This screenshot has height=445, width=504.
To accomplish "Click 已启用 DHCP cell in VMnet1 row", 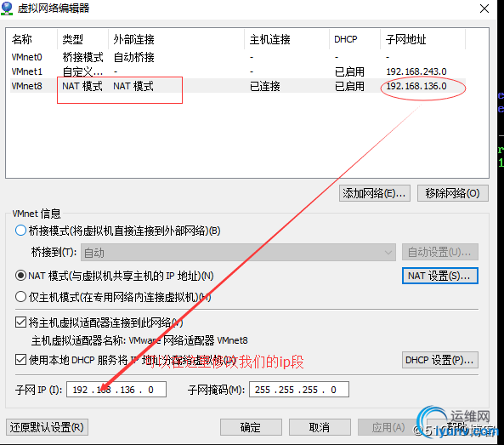I will pyautogui.click(x=349, y=71).
